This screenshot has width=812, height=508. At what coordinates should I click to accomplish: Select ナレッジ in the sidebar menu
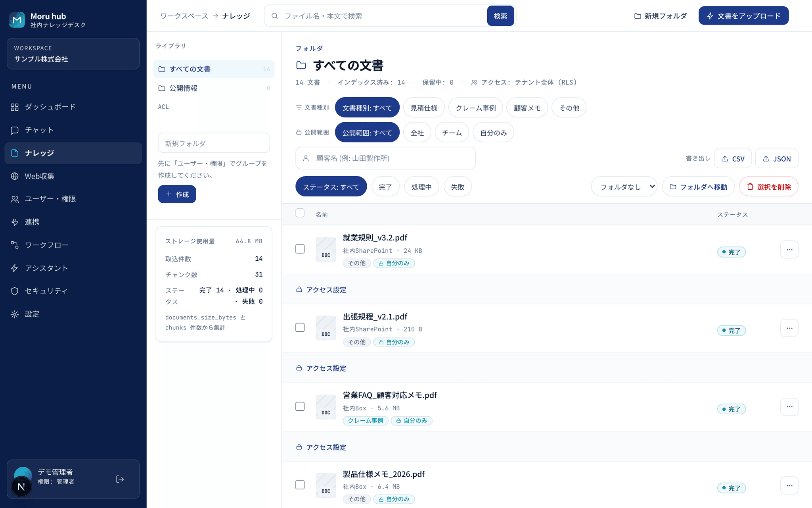coord(73,153)
